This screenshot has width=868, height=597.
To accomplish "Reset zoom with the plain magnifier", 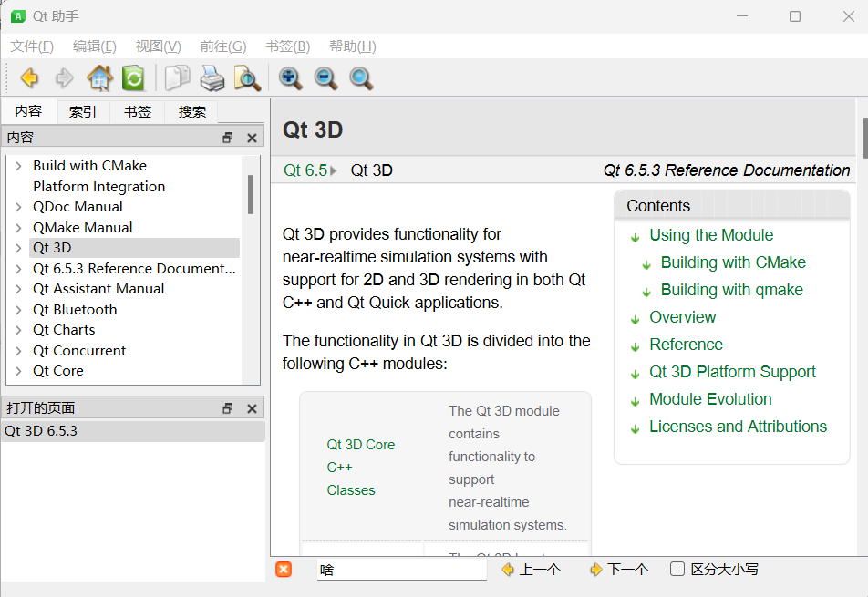I will pyautogui.click(x=361, y=78).
